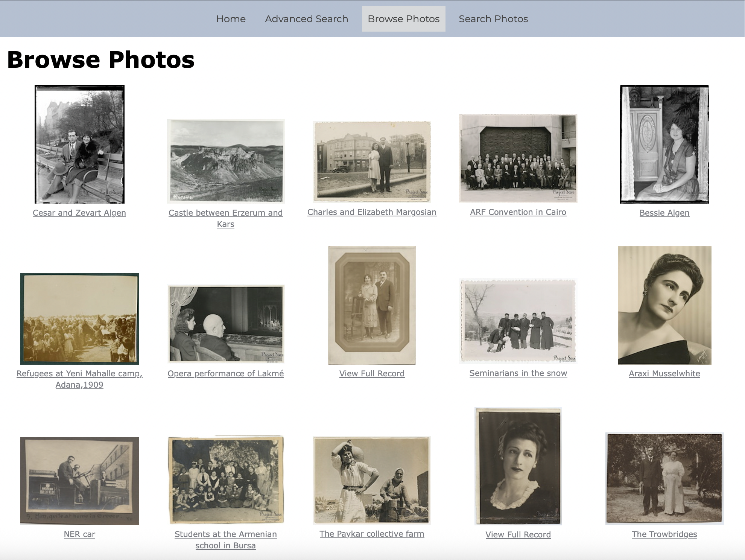Open the Bessie Algen portrait thumbnail

click(664, 144)
